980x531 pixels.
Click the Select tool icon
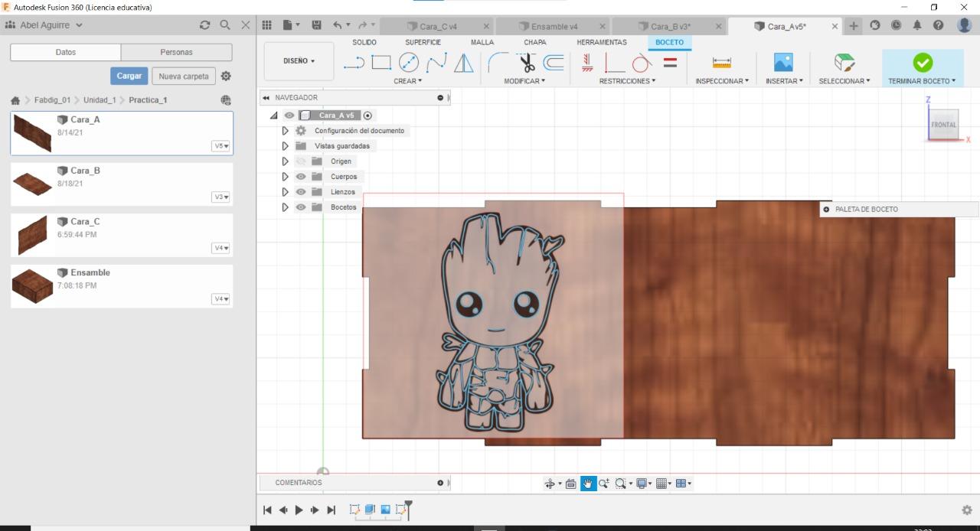point(844,63)
